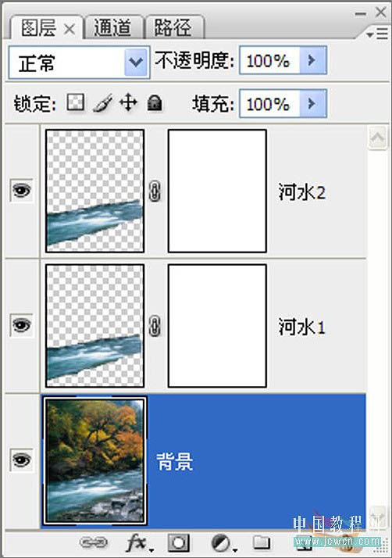Add layer mask icon at bottom
This screenshot has width=392, height=558.
pos(179,542)
